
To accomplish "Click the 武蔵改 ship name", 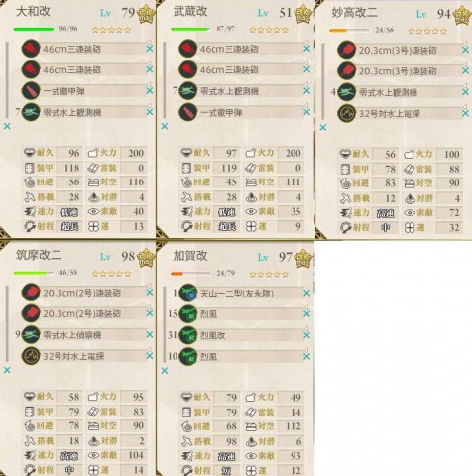I will pos(190,12).
